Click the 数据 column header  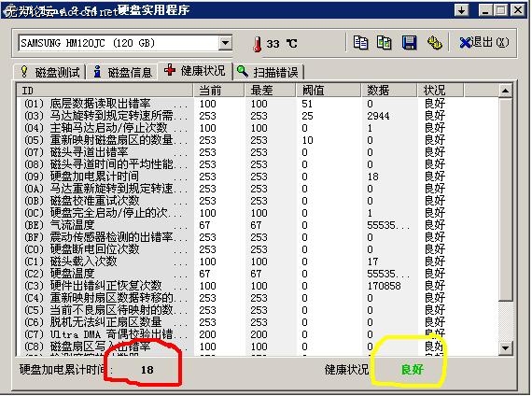[x=389, y=91]
